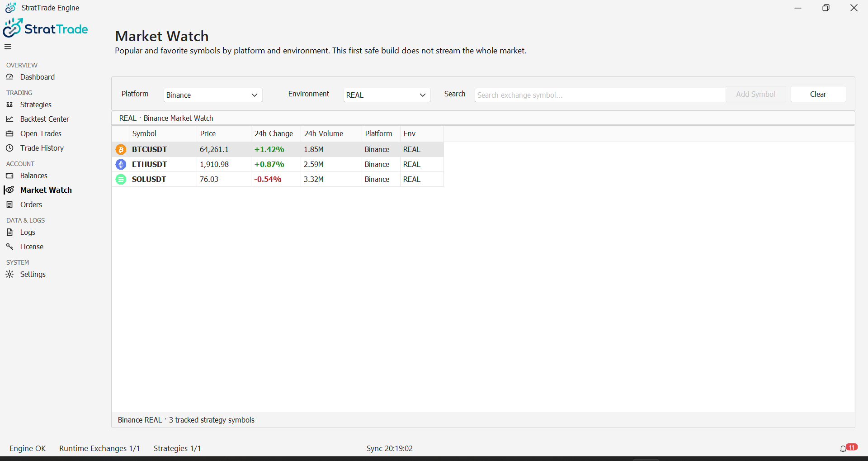Sort by the Price column header
Screen dimensions: 868x461
pos(224,133)
